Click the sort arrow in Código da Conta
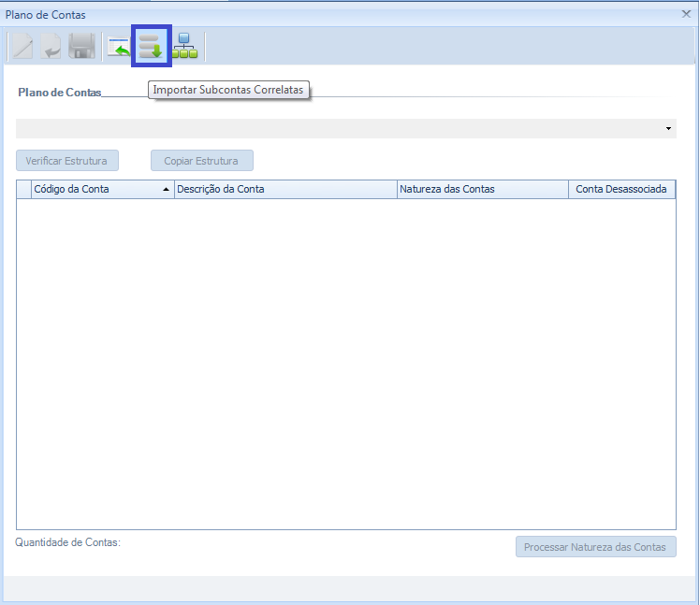This screenshot has width=700, height=605. pos(167,190)
